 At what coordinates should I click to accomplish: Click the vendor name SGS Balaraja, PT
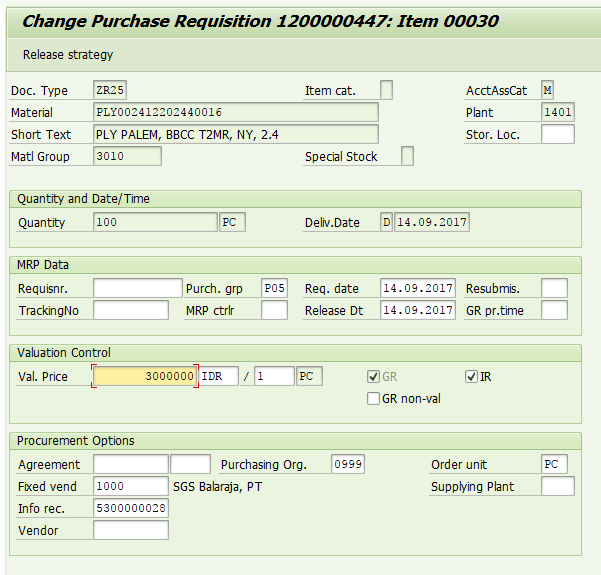pyautogui.click(x=217, y=486)
